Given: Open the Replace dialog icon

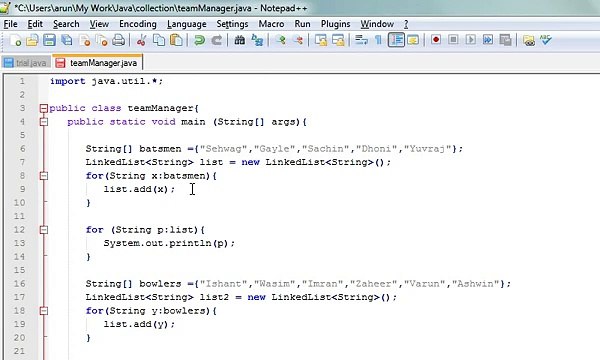Looking at the screenshot, I should click(257, 40).
